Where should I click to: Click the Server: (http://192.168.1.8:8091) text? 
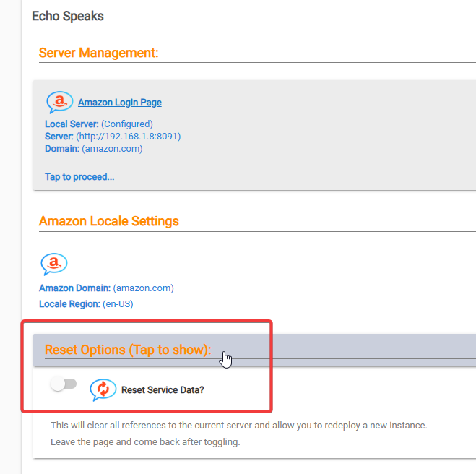(113, 137)
